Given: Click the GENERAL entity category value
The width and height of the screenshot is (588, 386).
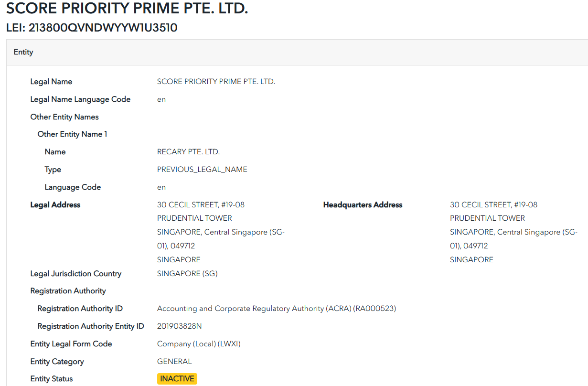Looking at the screenshot, I should (x=174, y=362).
